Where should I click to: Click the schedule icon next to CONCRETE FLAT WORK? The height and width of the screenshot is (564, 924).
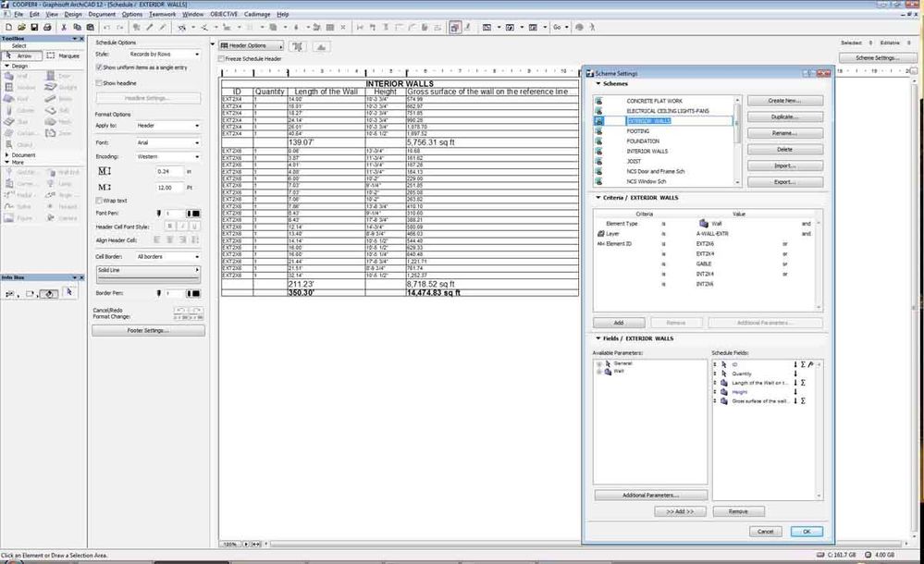click(598, 101)
